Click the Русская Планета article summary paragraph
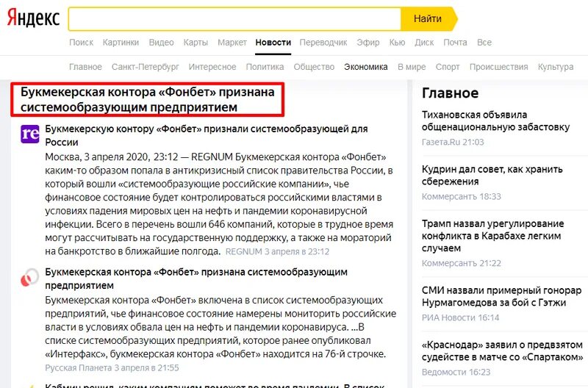 coord(220,327)
